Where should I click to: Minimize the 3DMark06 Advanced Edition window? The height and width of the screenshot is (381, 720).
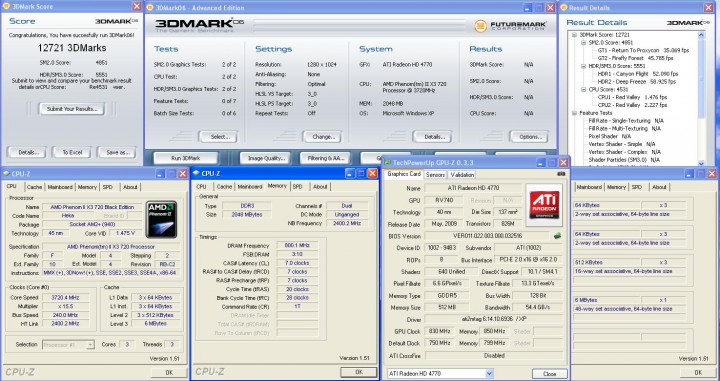[x=528, y=7]
